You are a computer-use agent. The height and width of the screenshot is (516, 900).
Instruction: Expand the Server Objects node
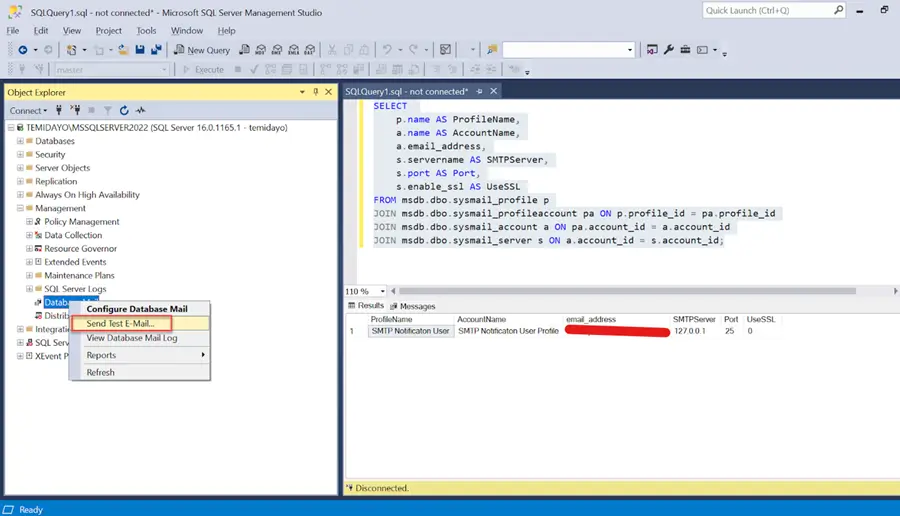(20, 168)
